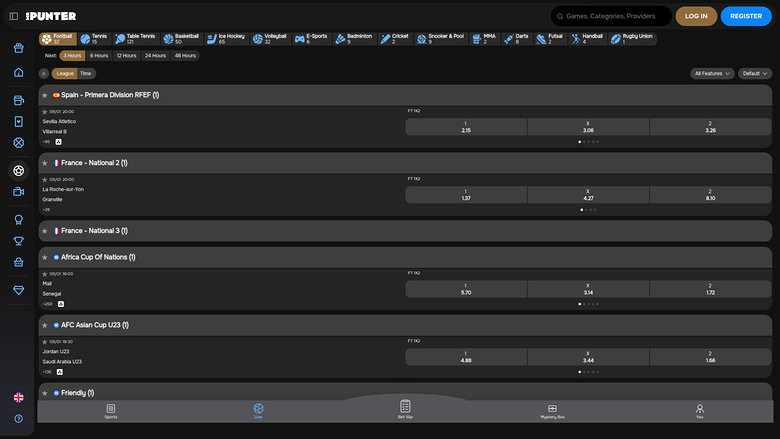Image resolution: width=780 pixels, height=439 pixels.
Task: Toggle the sidebar panel icon beside the logo
Action: [x=14, y=16]
